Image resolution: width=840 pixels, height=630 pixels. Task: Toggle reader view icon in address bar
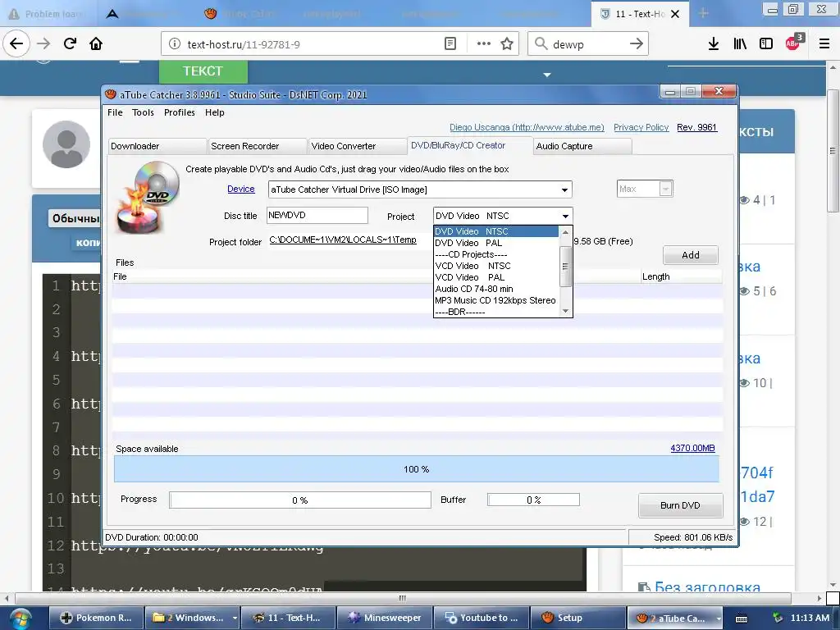[x=450, y=43]
